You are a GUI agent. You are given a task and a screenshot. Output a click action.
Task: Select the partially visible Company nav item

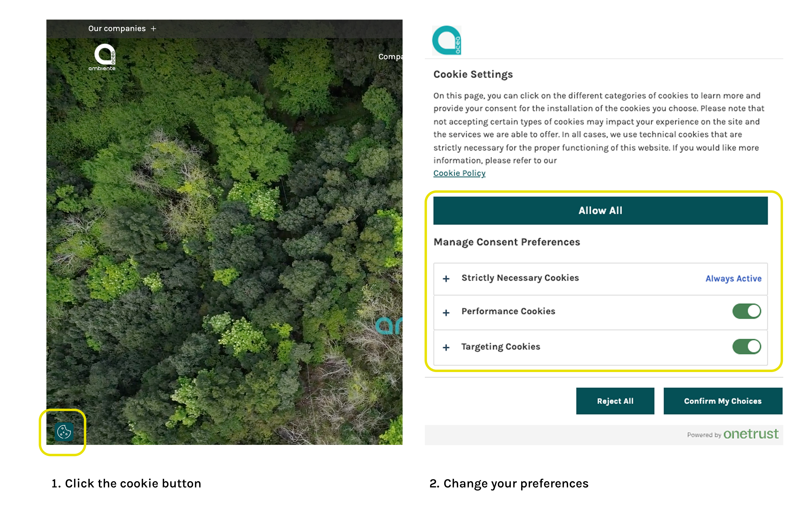click(x=390, y=57)
